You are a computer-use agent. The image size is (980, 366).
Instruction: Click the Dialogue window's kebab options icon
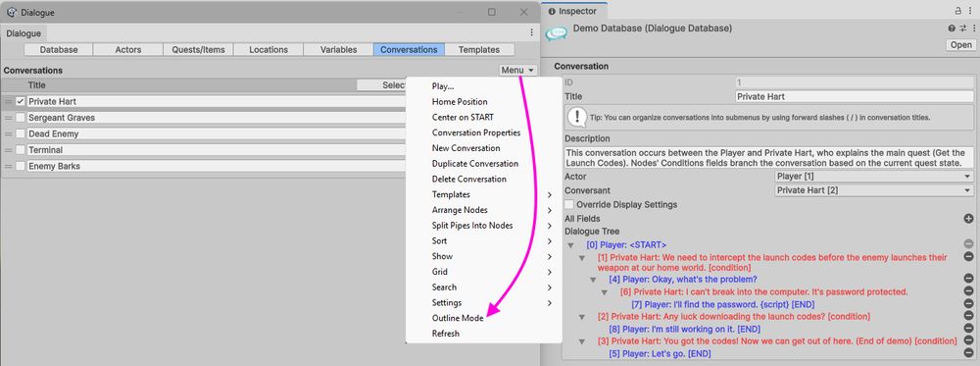point(531,32)
